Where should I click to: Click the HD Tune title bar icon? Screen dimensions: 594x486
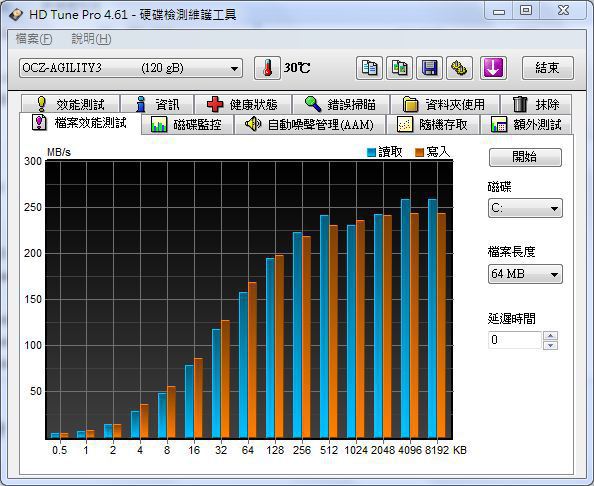point(16,15)
